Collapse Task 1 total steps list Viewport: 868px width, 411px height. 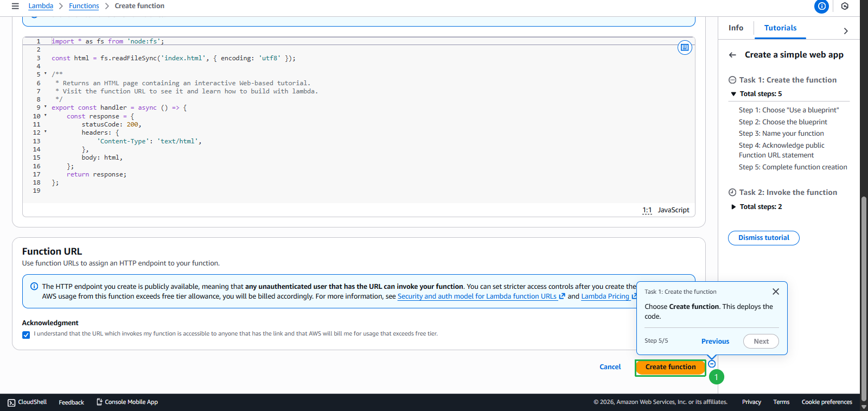click(x=733, y=94)
